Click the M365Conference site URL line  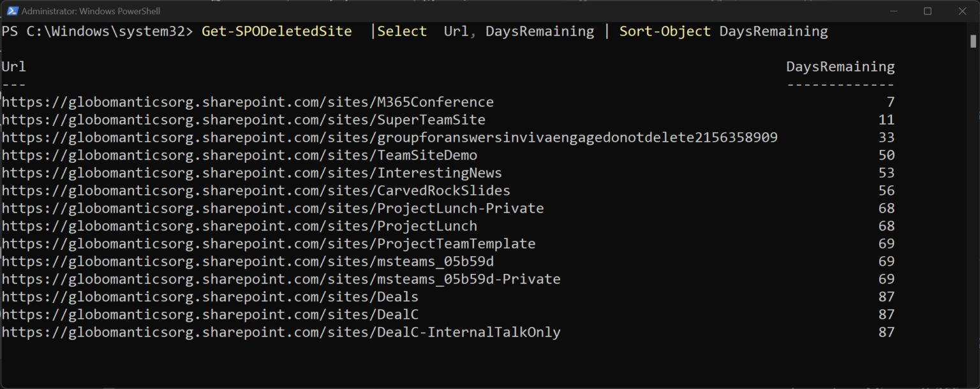coord(248,102)
